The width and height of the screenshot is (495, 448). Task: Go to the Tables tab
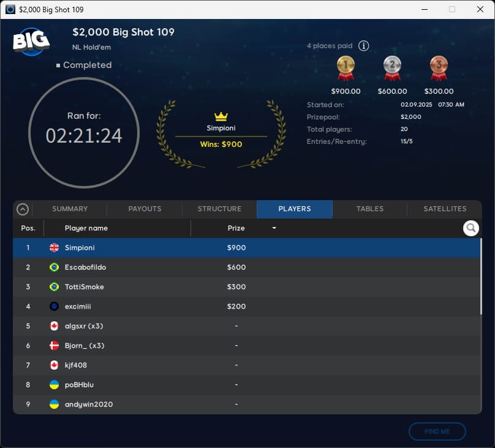click(370, 209)
